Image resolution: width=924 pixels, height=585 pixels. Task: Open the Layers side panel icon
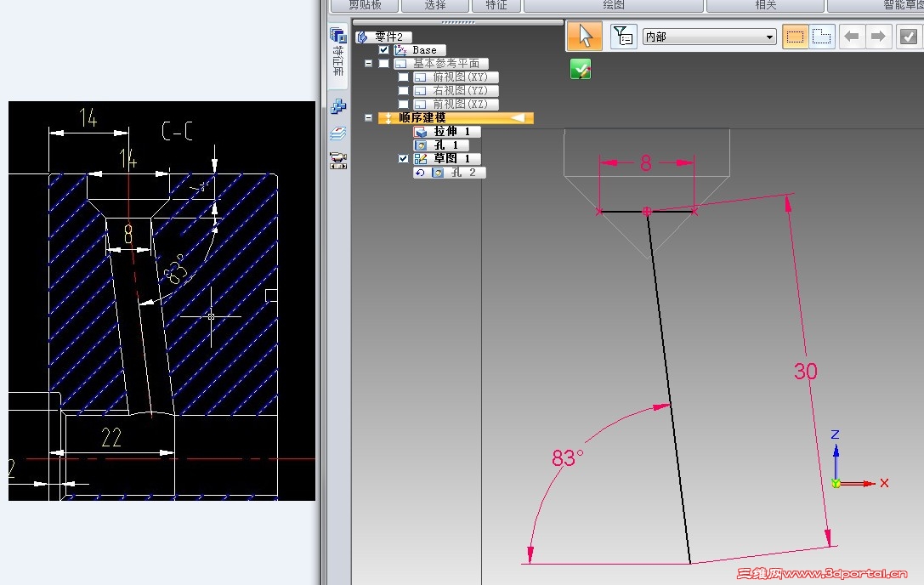tap(338, 133)
